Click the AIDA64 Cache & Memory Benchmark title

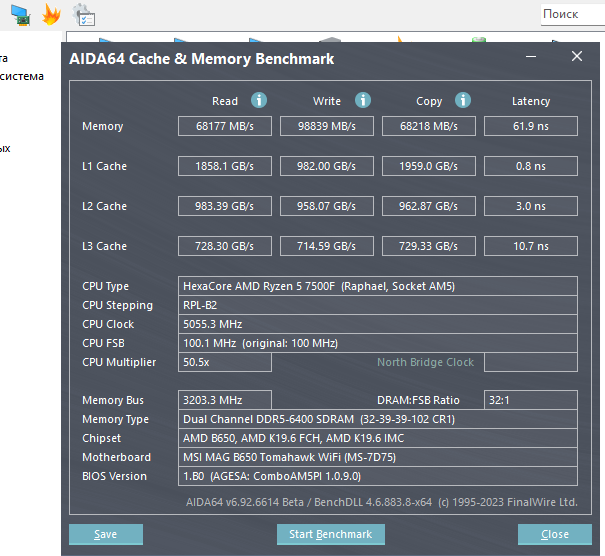(201, 59)
